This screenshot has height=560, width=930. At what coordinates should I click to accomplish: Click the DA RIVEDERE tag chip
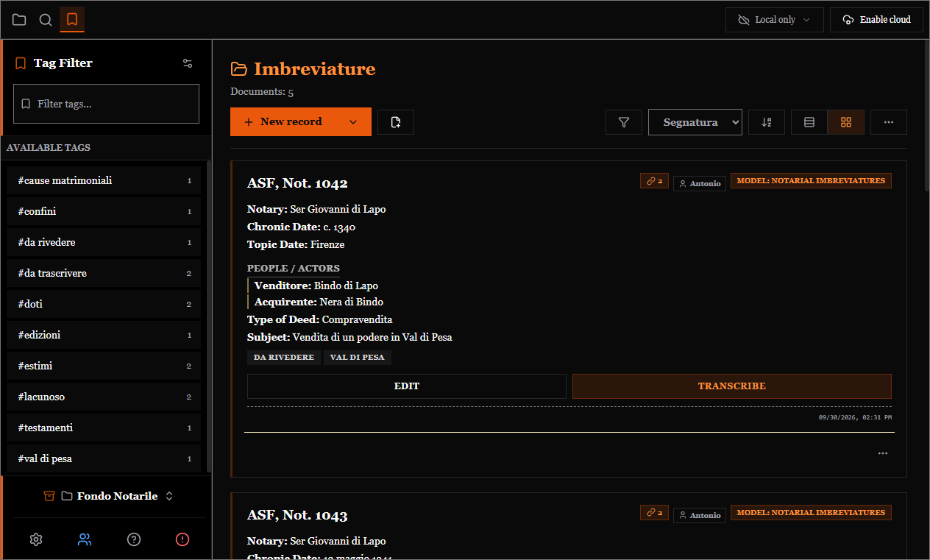(x=284, y=358)
